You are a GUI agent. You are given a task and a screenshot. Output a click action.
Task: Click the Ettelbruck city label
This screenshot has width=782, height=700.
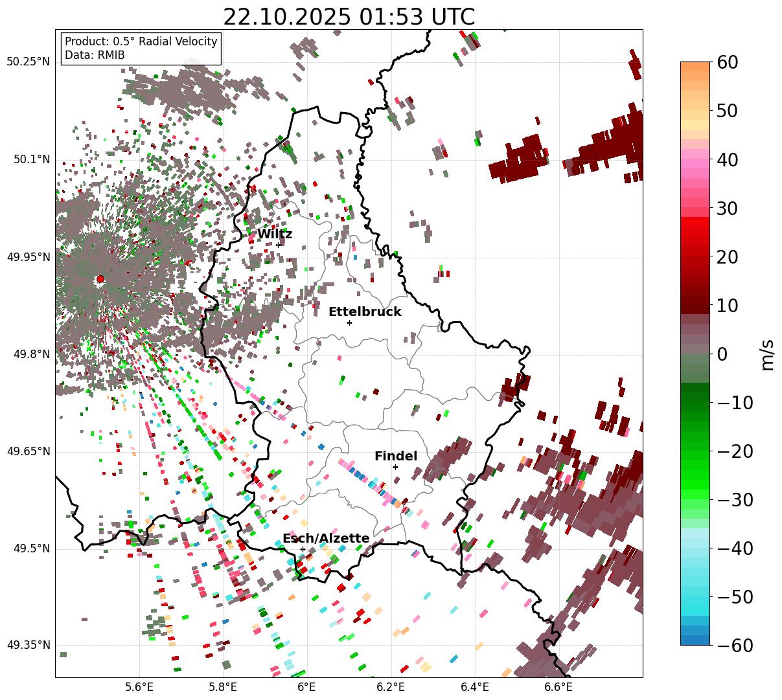[365, 312]
